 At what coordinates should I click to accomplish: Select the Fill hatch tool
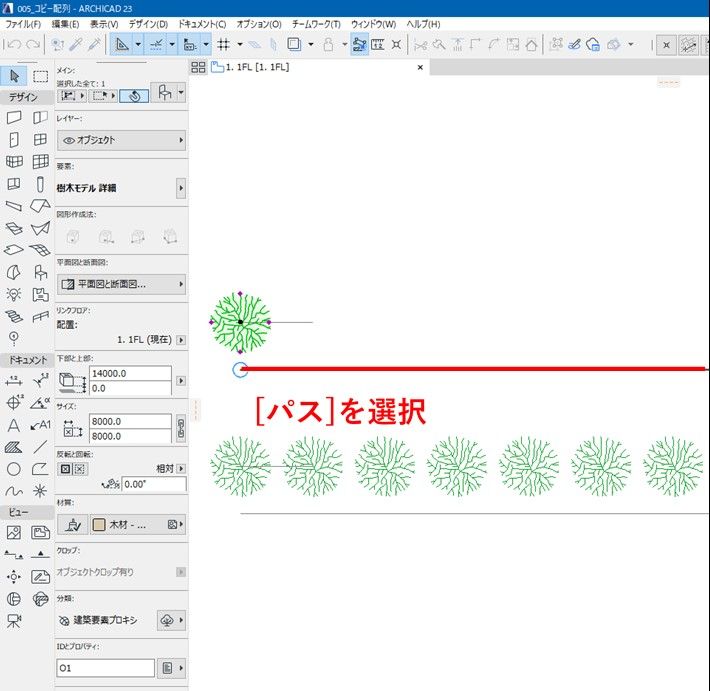(x=14, y=447)
